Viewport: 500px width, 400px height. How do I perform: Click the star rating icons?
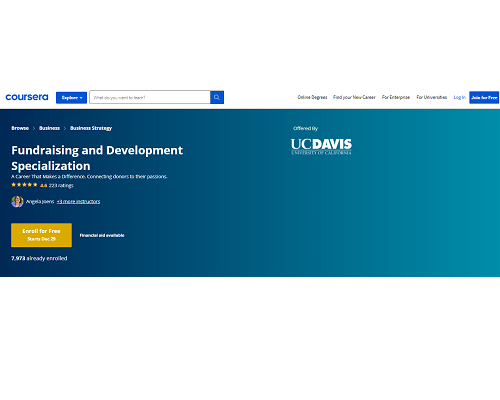[x=24, y=185]
